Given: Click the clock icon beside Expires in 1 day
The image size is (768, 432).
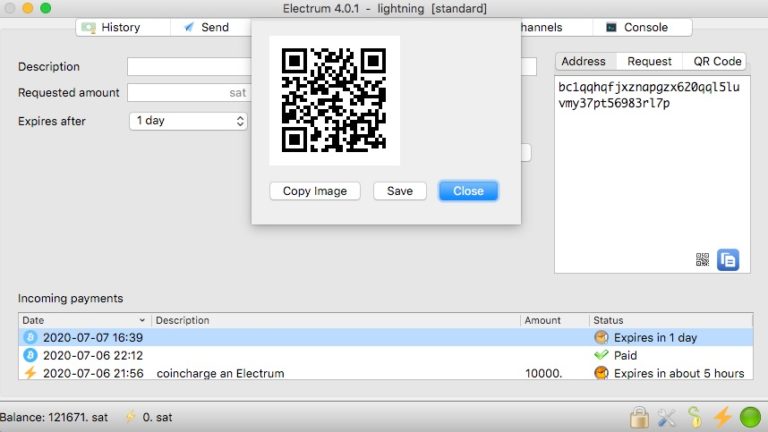Looking at the screenshot, I should [601, 337].
